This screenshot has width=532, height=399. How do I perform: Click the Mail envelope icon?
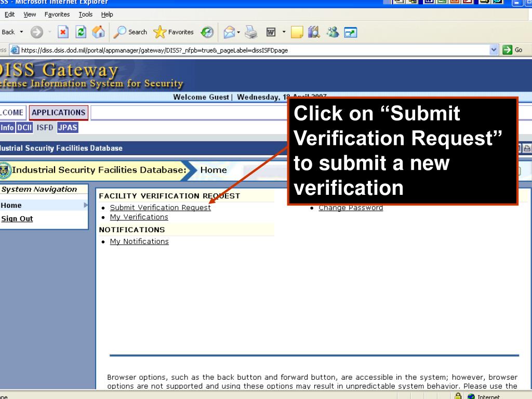point(229,32)
